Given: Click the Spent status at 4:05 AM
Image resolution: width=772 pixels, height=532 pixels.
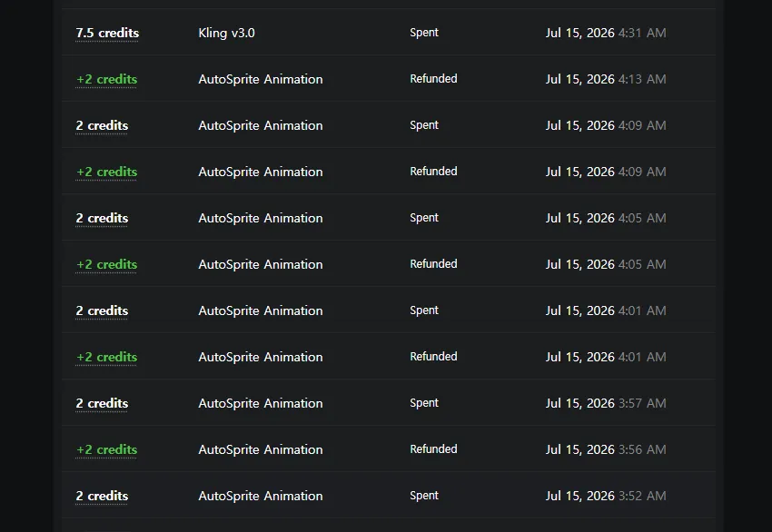Looking at the screenshot, I should coord(424,218).
